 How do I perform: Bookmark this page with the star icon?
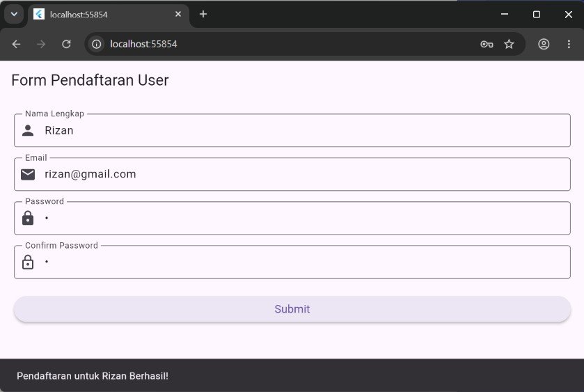click(x=509, y=44)
